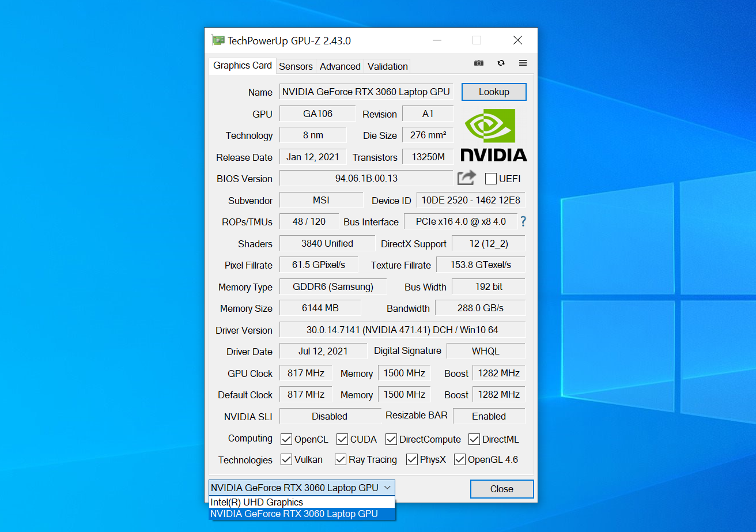Toggle the UEFI checkbox
The width and height of the screenshot is (756, 532).
[x=491, y=179]
